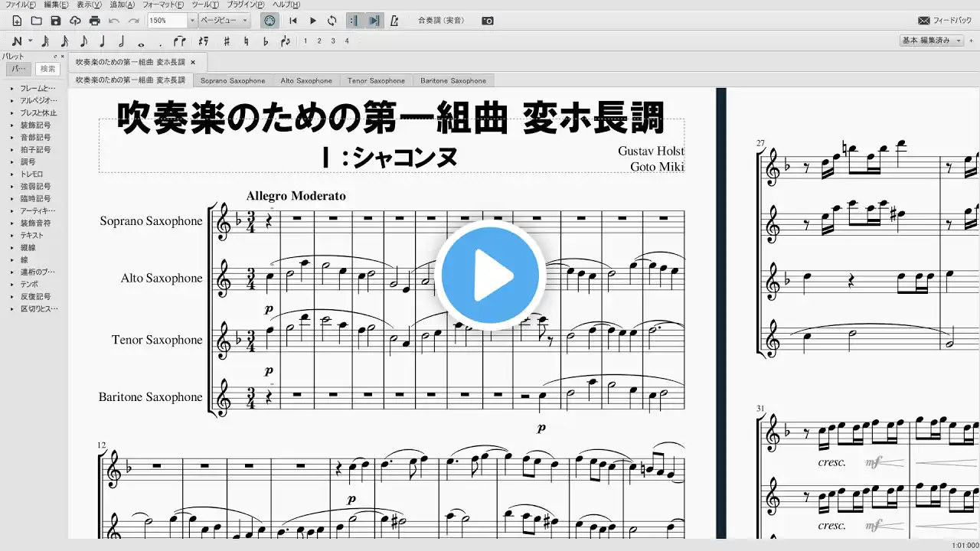
Task: Select the rest input icon
Action: coord(204,41)
